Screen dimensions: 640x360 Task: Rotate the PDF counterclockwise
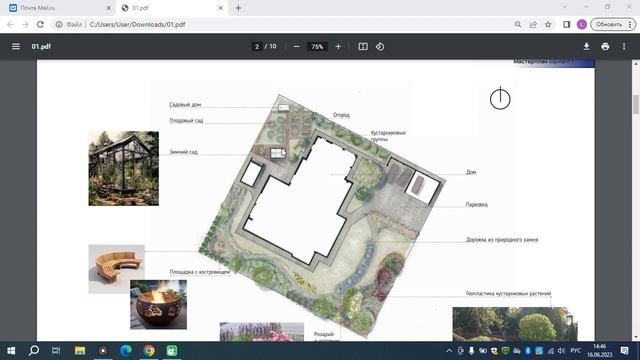click(380, 47)
